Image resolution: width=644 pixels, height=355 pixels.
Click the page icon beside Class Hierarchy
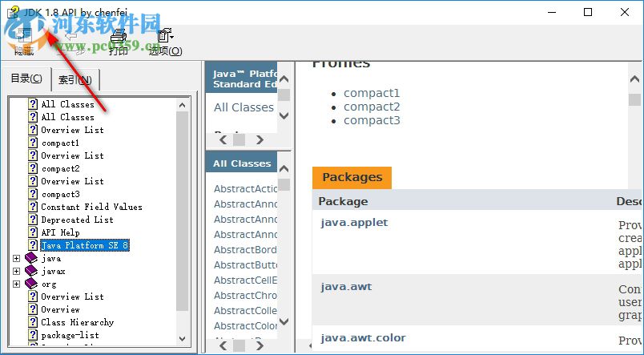[33, 321]
